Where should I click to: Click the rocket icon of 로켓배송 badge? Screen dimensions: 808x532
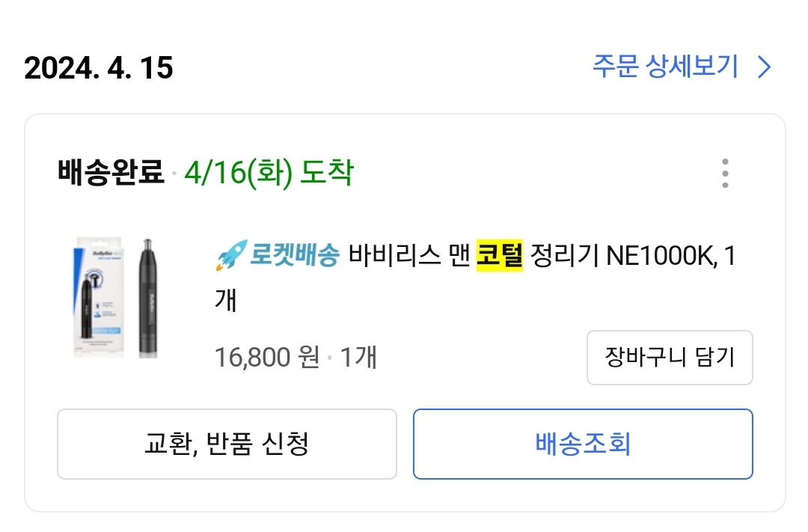[230, 257]
